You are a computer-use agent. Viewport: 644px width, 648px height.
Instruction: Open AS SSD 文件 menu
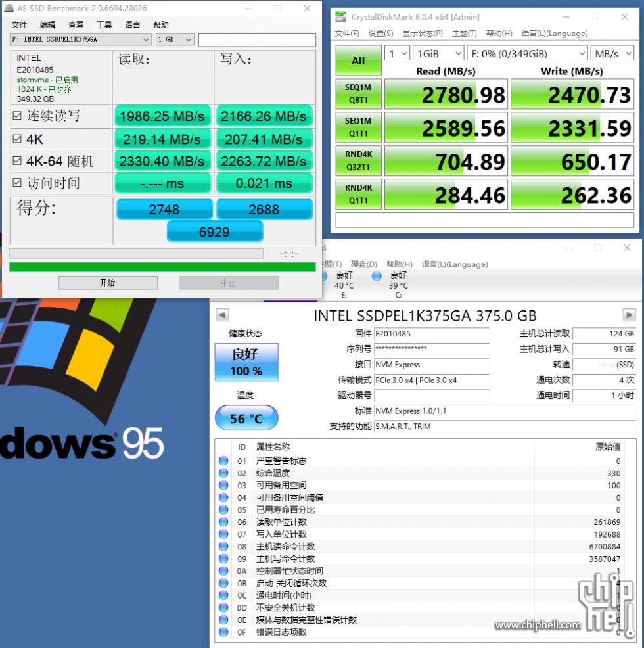tap(19, 25)
